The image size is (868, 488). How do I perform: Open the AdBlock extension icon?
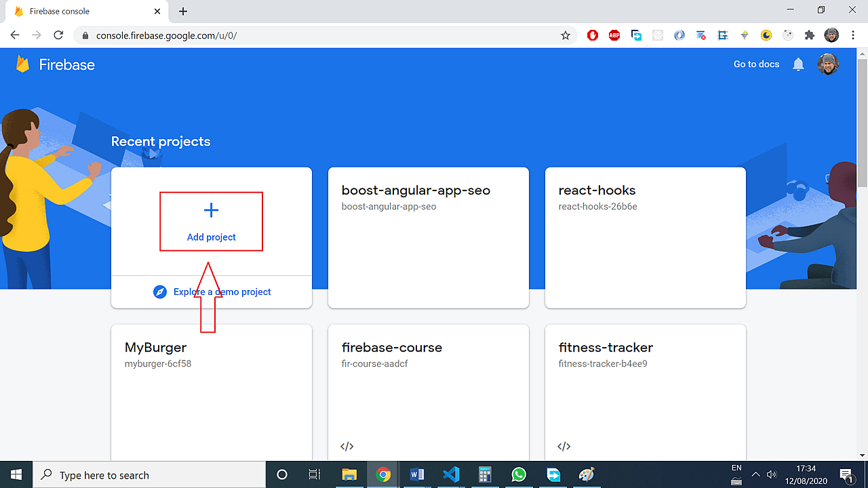(614, 35)
